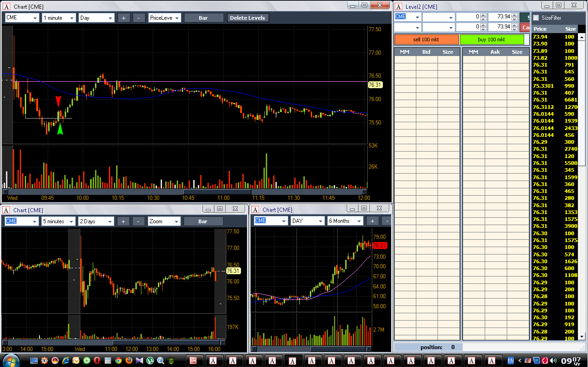Screen dimensions: 588x367
Task: Open the 1 minute interval dropdown
Action: pyautogui.click(x=59, y=18)
